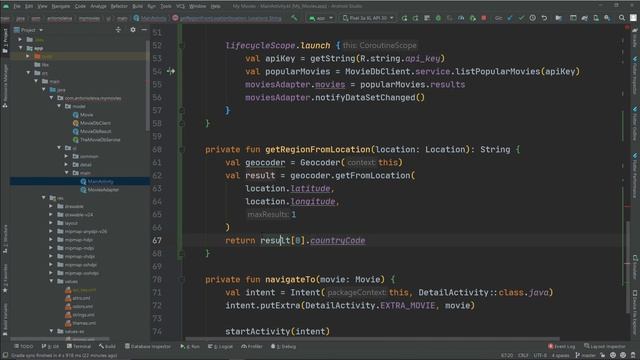Collapse the res folder tree node
This screenshot has width=640, height=360.
44,198
